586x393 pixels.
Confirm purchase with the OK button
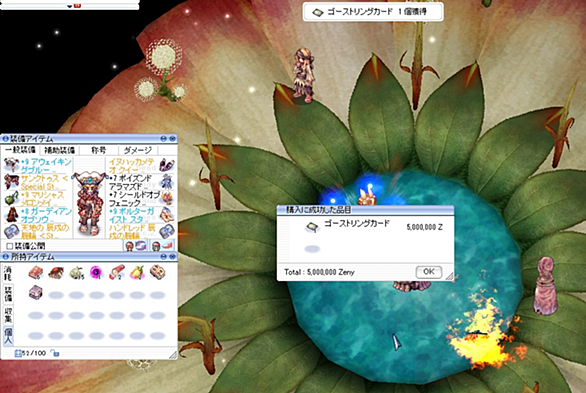[429, 272]
